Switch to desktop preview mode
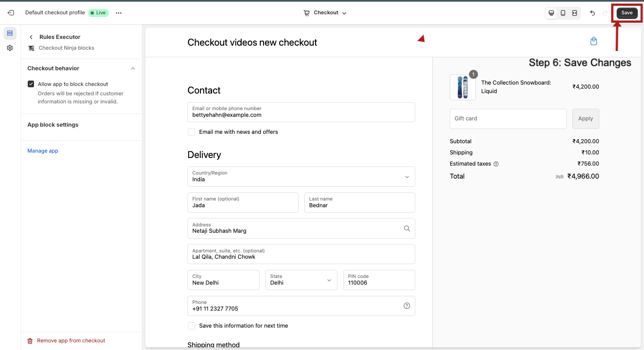This screenshot has width=644, height=350. coord(551,13)
